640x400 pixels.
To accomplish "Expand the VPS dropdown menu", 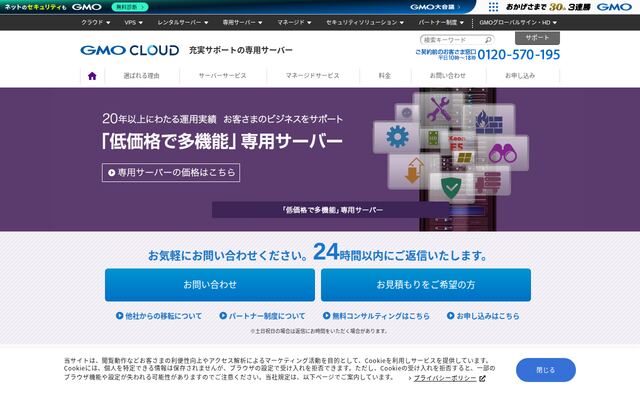I will point(133,22).
